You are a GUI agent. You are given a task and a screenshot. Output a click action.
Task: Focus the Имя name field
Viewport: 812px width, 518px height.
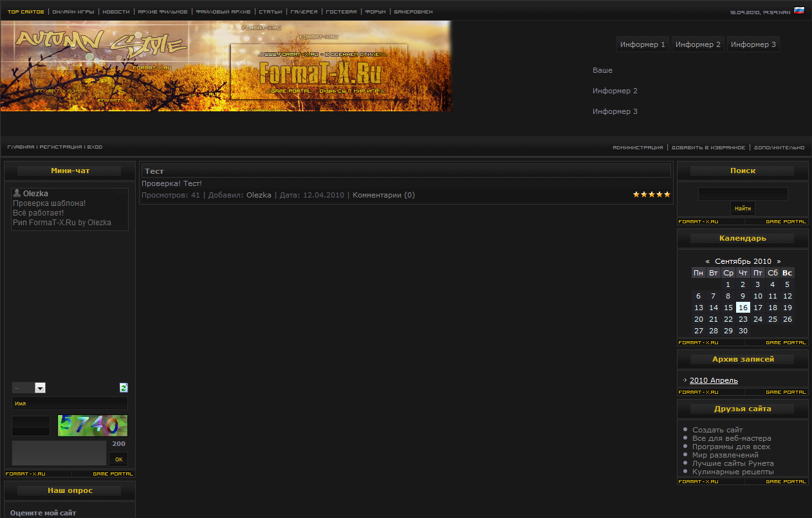tap(69, 403)
